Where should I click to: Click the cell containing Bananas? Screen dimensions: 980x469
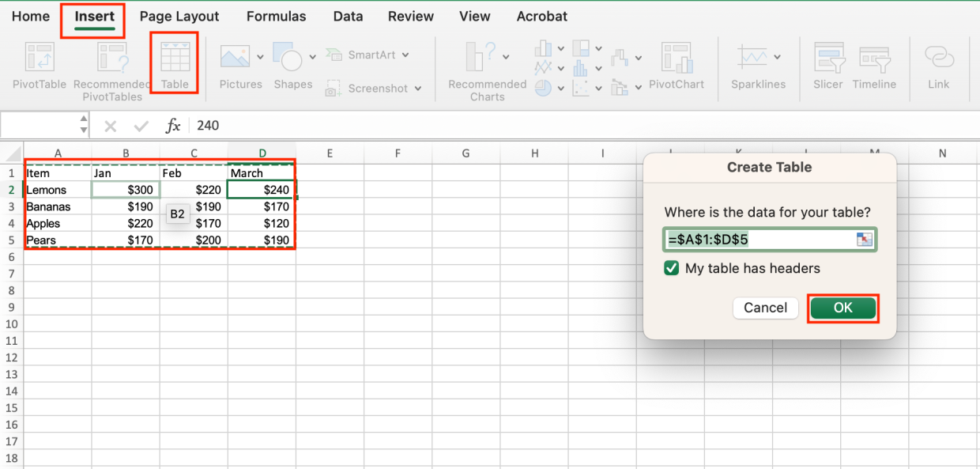[58, 206]
